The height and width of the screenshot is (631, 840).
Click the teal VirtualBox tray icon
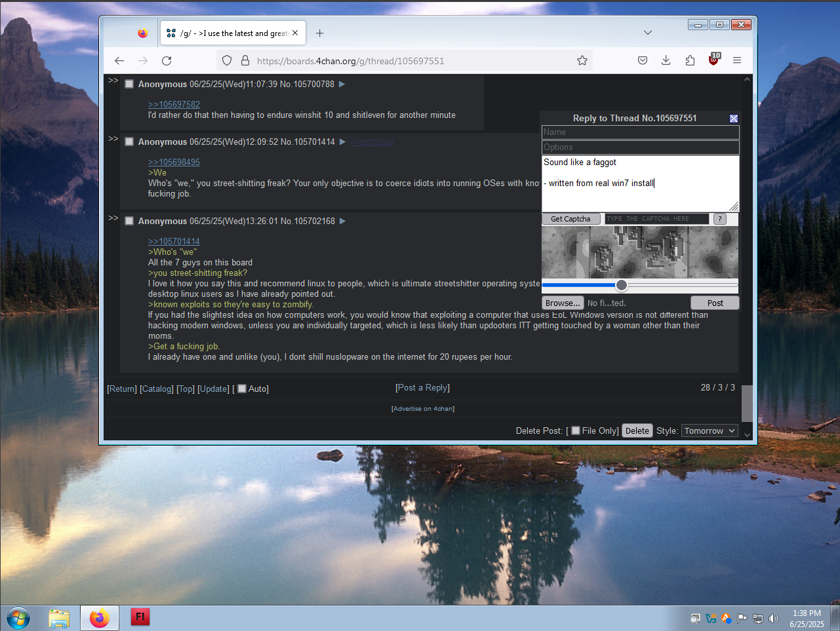[711, 618]
